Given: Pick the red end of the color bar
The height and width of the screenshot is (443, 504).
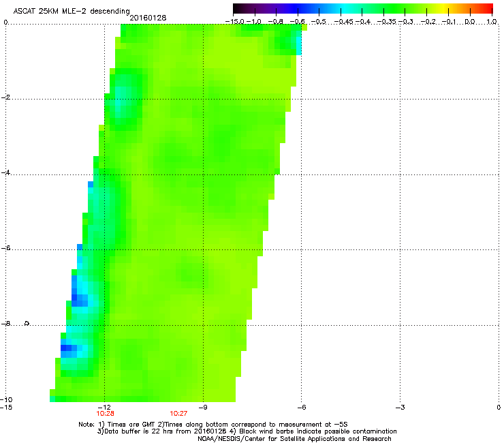Looking at the screenshot, I should 488,9.
